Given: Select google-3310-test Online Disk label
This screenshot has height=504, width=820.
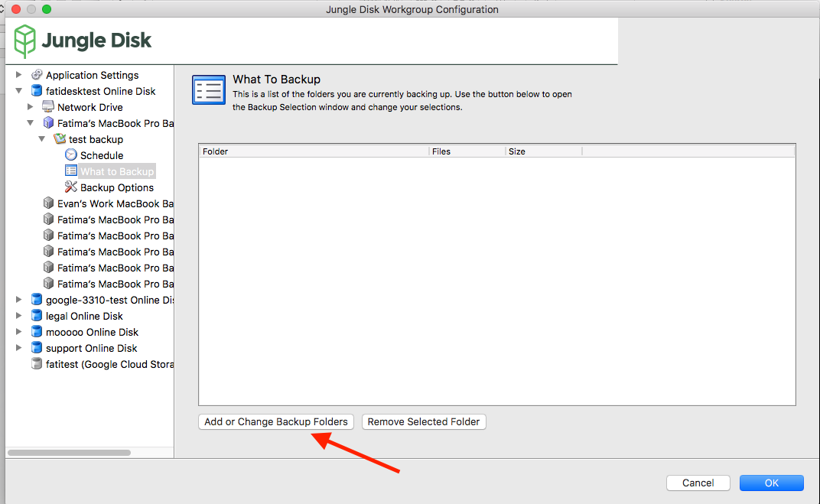Looking at the screenshot, I should click(109, 300).
